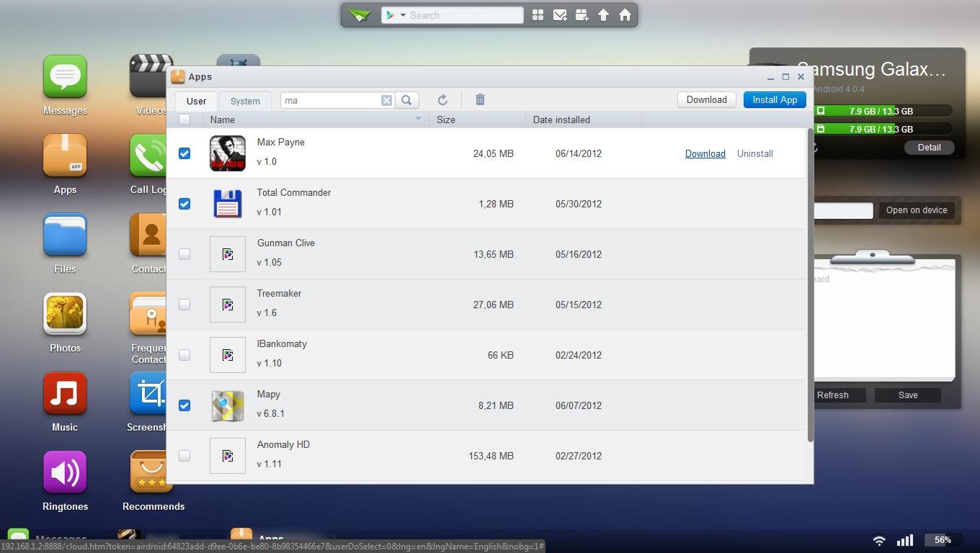Click the signal strength bars icon
Screen dimensions: 980x553
[904, 540]
